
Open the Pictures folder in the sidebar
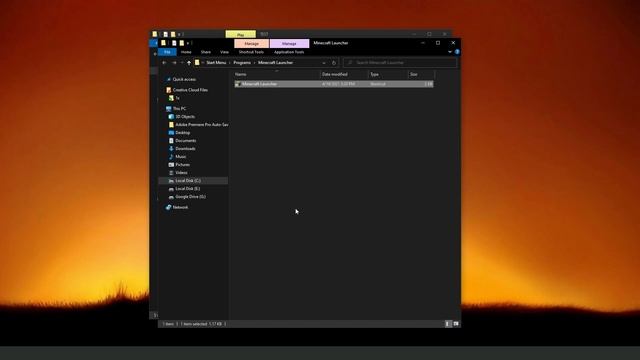pyautogui.click(x=179, y=164)
